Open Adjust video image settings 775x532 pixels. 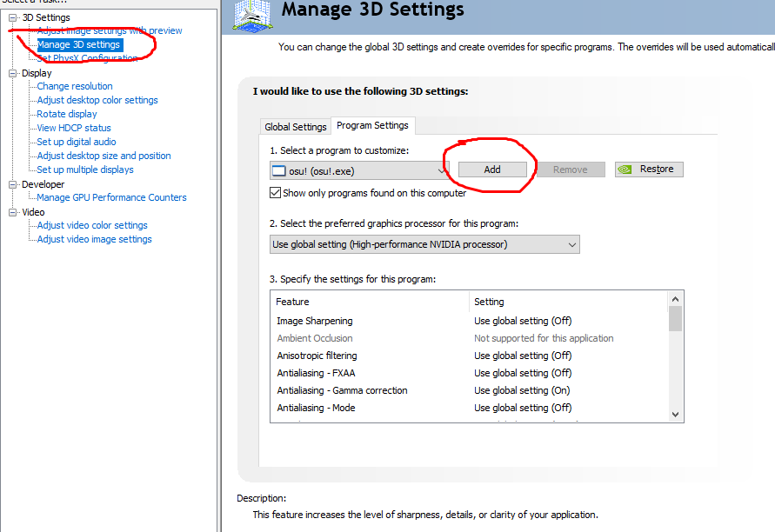(95, 239)
